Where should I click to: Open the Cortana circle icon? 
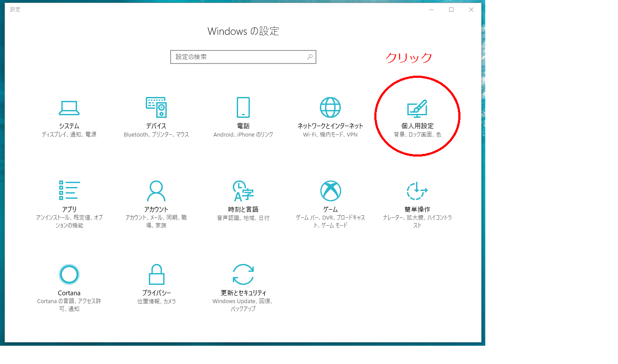[x=69, y=274]
